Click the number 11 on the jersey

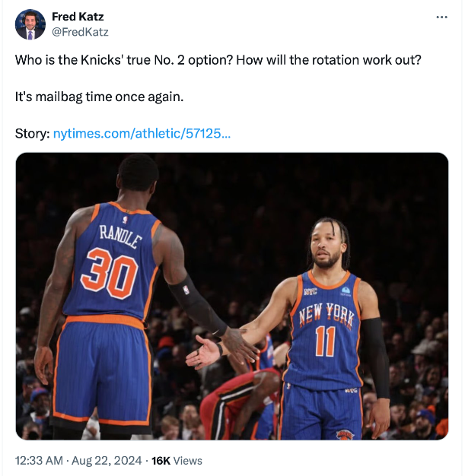325,341
